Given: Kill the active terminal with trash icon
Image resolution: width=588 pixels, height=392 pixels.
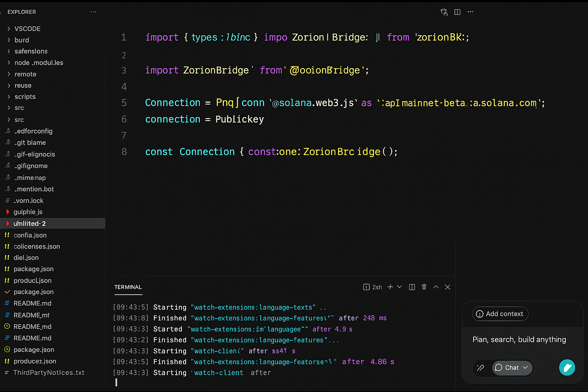Looking at the screenshot, I should pos(424,287).
